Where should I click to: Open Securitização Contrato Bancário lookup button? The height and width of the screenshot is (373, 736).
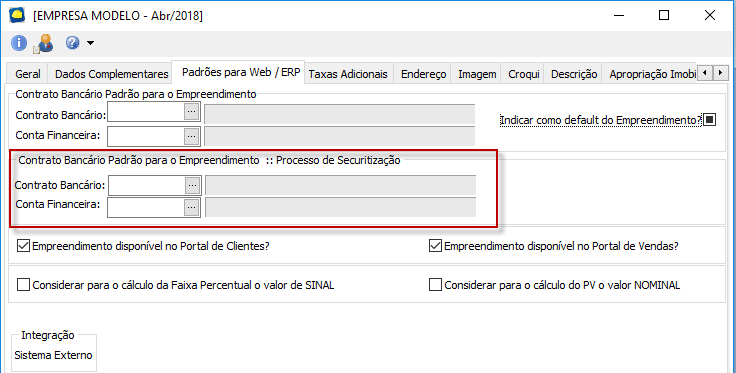tap(192, 185)
